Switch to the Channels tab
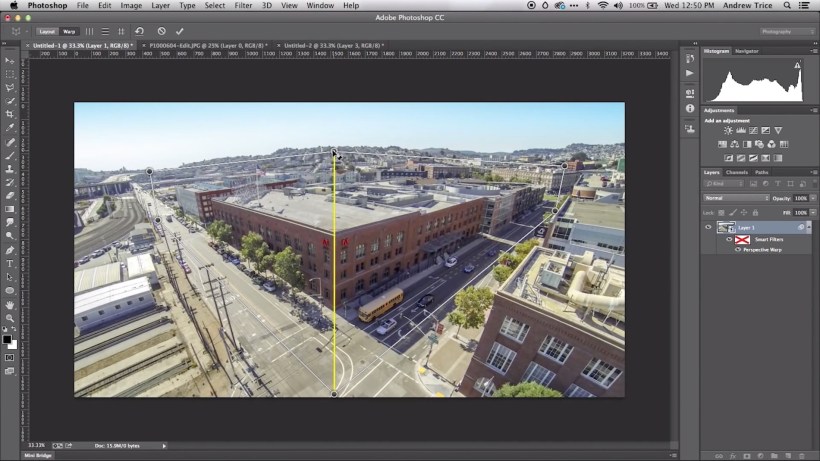Viewport: 820px width, 461px height. click(x=736, y=172)
